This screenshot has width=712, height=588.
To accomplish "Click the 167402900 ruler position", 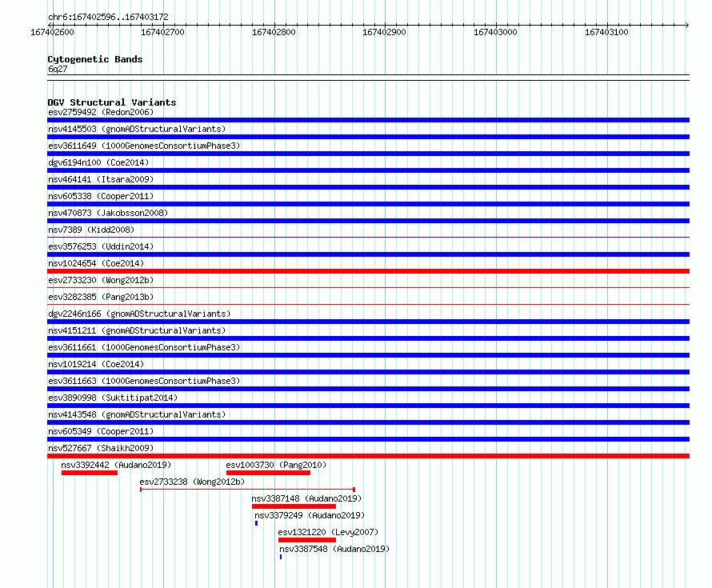I will pyautogui.click(x=384, y=32).
